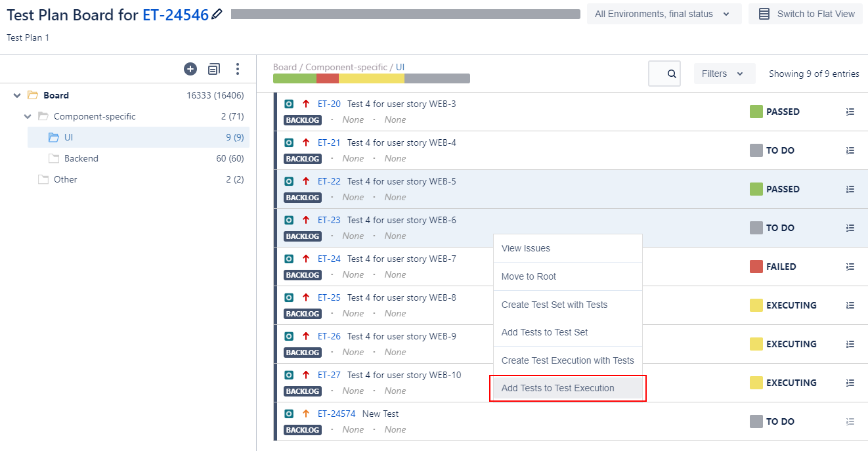The image size is (868, 451).
Task: Click the Other folder icon
Action: [x=43, y=179]
